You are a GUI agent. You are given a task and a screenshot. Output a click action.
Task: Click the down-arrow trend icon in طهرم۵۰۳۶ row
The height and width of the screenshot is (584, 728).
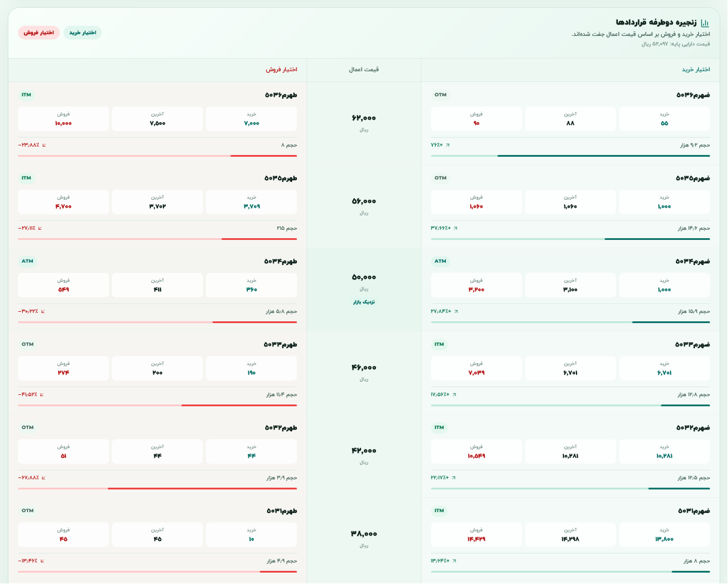pos(44,145)
